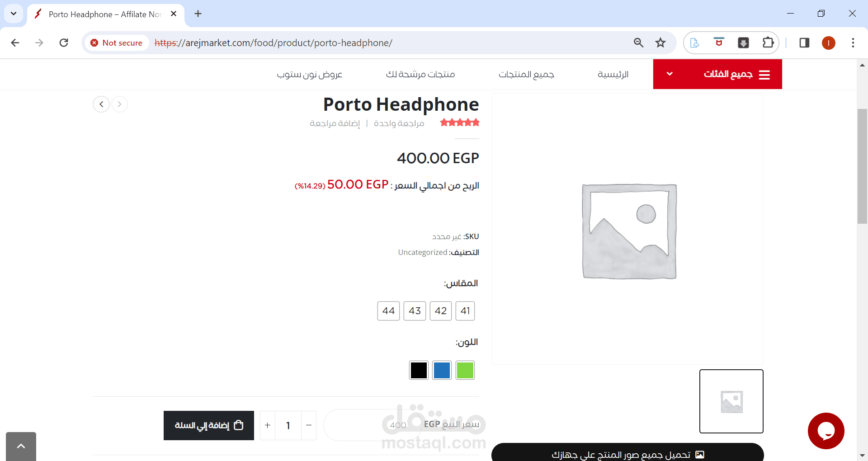Select size 42
The height and width of the screenshot is (461, 868).
(441, 311)
